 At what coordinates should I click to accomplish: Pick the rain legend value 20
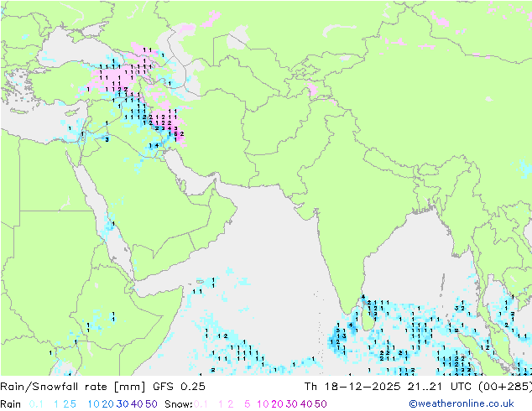pos(108,404)
